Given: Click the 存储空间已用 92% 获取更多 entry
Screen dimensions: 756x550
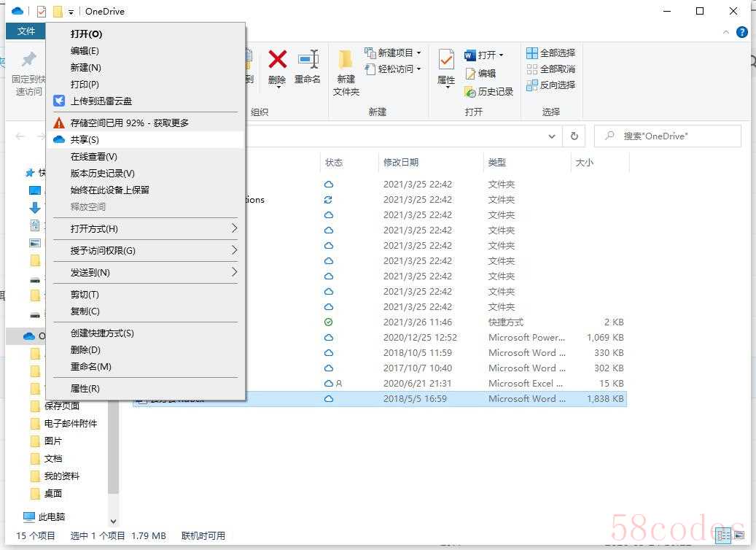Looking at the screenshot, I should point(129,123).
